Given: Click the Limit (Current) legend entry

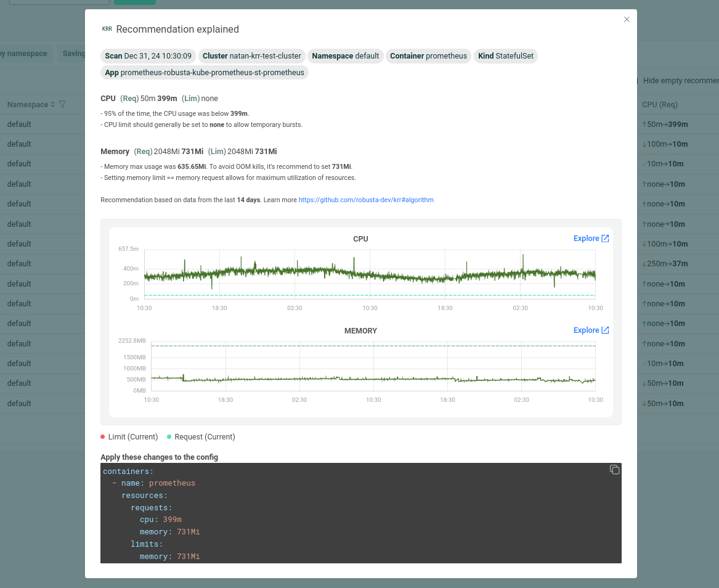Looking at the screenshot, I should (x=129, y=436).
